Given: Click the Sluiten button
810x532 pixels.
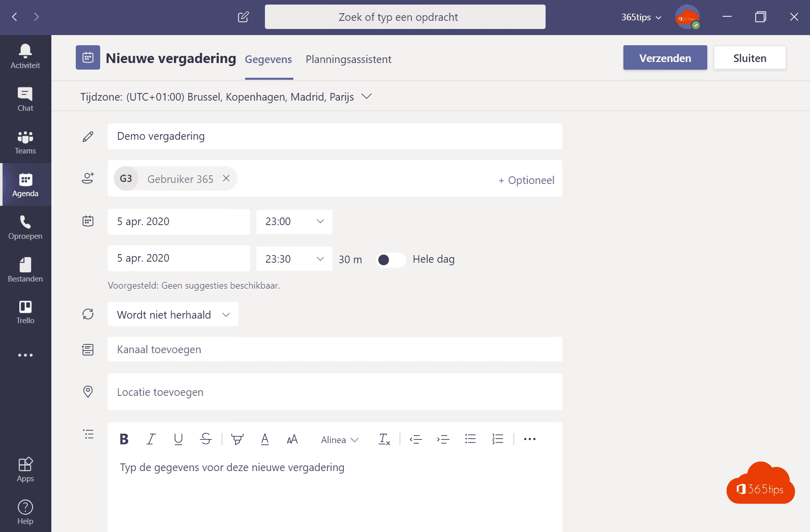Looking at the screenshot, I should point(749,58).
